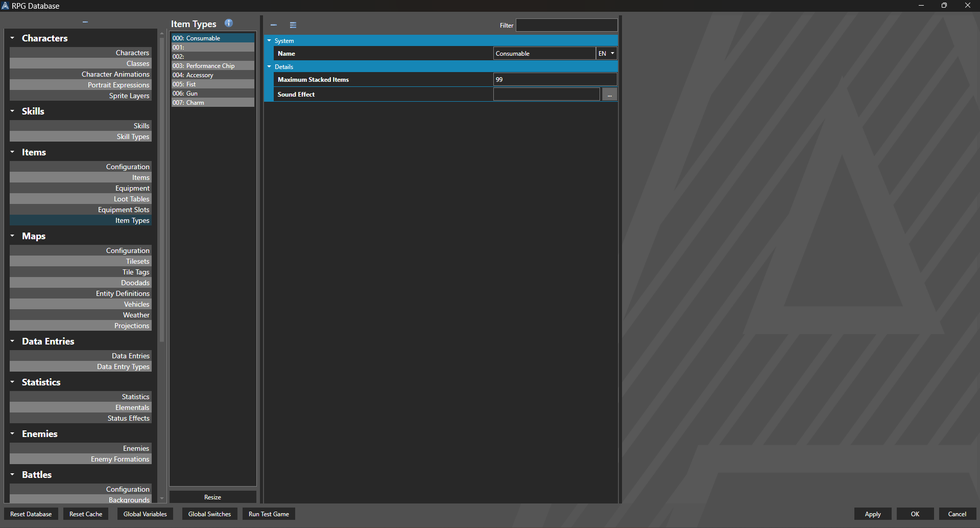Open the list options menu icon above properties
This screenshot has height=528, width=980.
(x=293, y=25)
